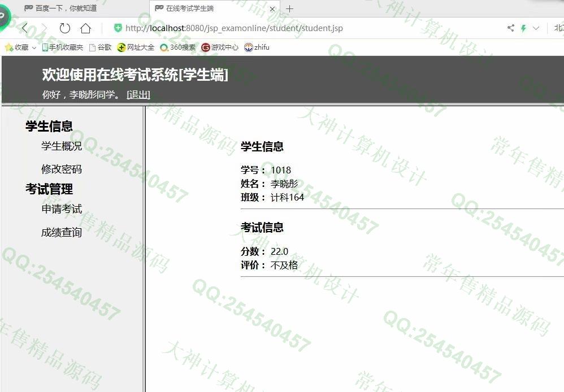The height and width of the screenshot is (392, 564).
Task: Expand the 收藏 favorites dropdown arrow
Action: pos(34,48)
